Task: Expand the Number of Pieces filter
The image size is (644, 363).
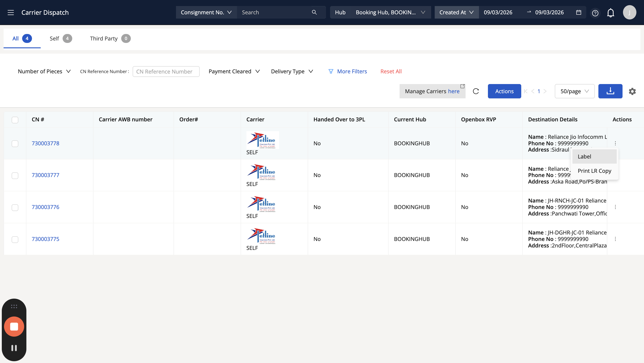Action: 44,72
